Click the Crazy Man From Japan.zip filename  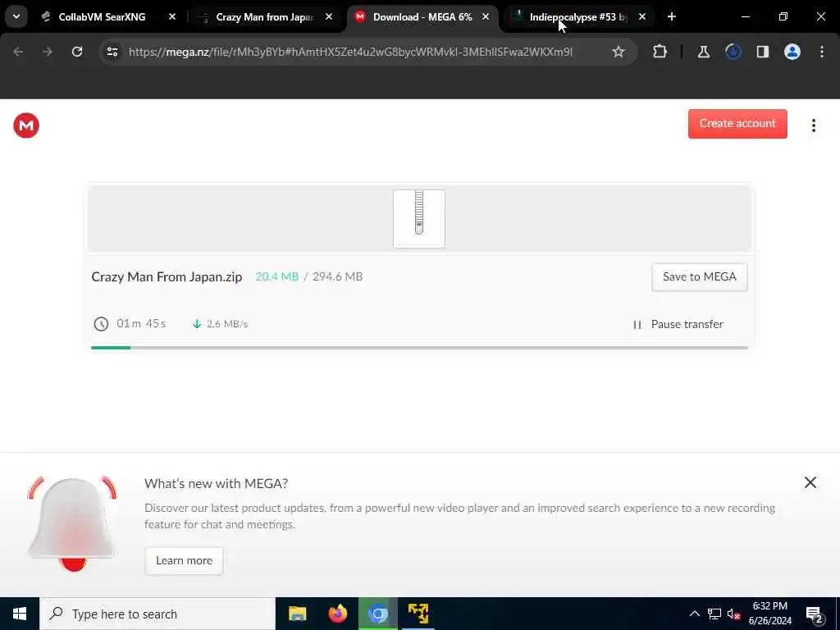(167, 277)
